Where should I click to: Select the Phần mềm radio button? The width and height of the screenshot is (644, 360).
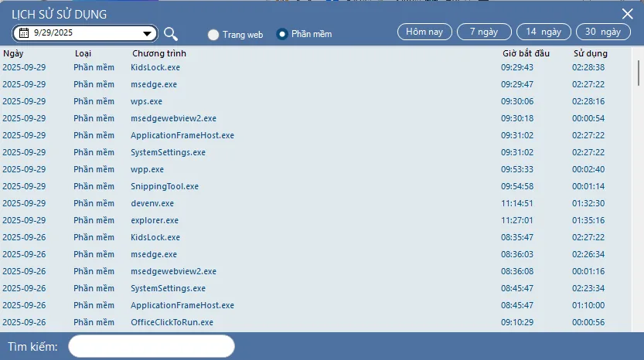281,35
